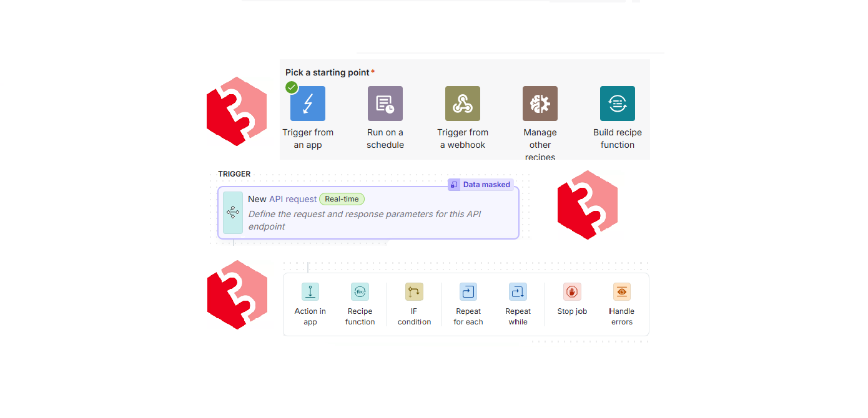Choose Run on a schedule starting point
The height and width of the screenshot is (418, 868).
point(385,103)
